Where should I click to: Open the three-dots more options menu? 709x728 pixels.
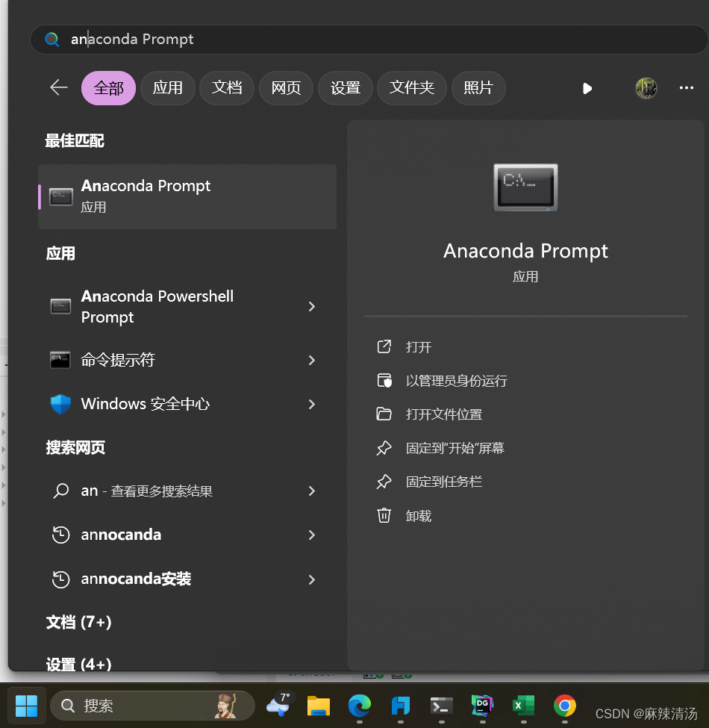[x=687, y=88]
